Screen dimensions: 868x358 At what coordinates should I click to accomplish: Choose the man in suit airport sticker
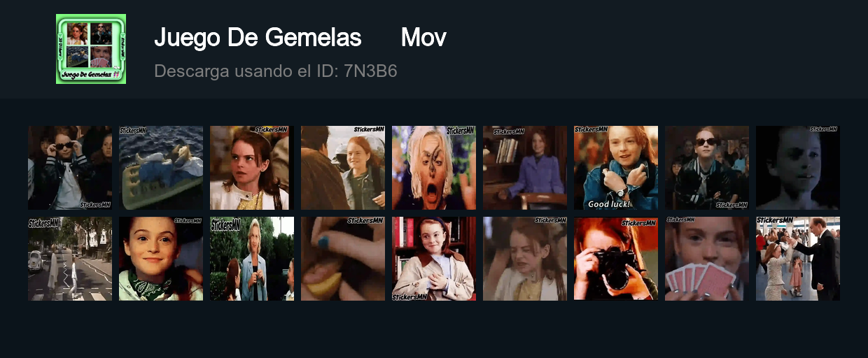(x=798, y=259)
